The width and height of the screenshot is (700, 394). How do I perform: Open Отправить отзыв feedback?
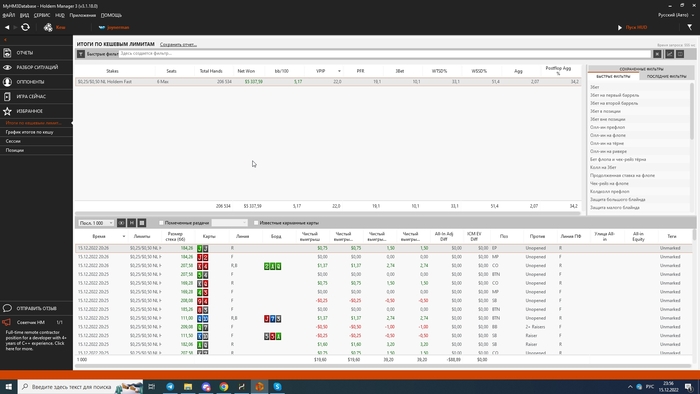pos(36,308)
